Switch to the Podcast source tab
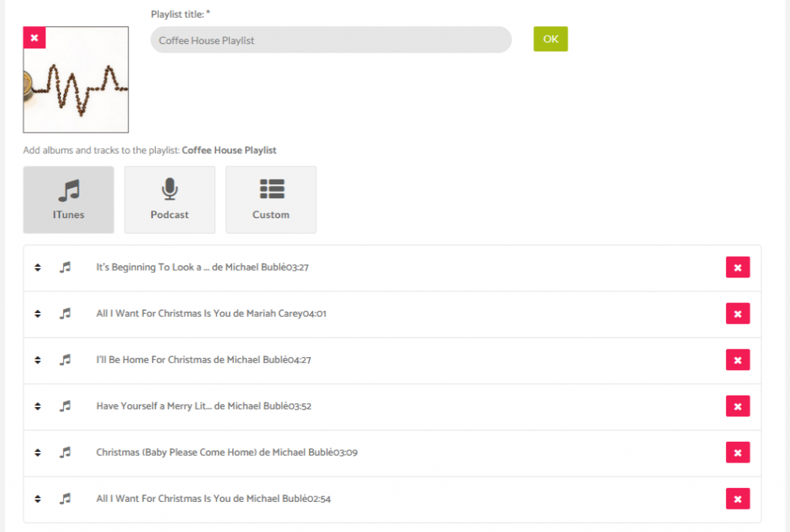The image size is (790, 532). [x=170, y=200]
